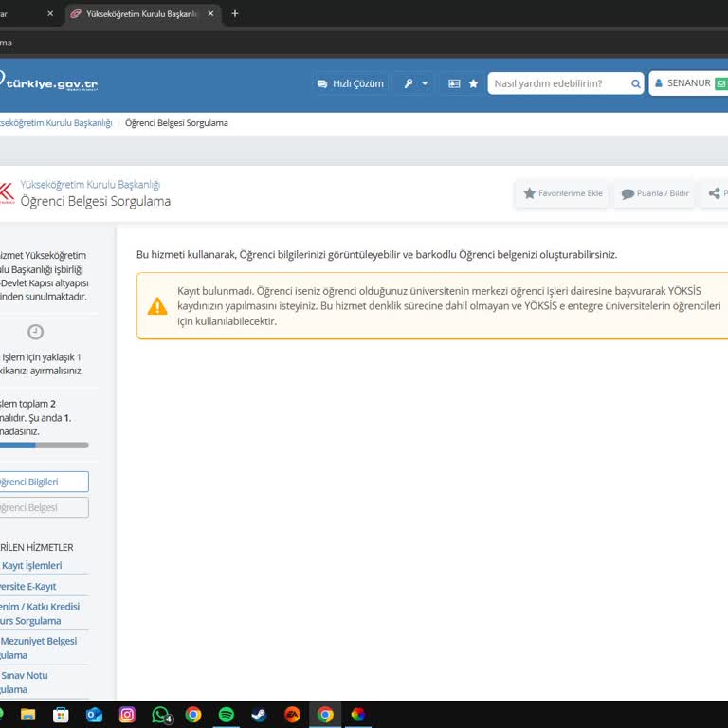Open the Üniversite E-Kayıt link
This screenshot has height=728, width=728.
(28, 586)
